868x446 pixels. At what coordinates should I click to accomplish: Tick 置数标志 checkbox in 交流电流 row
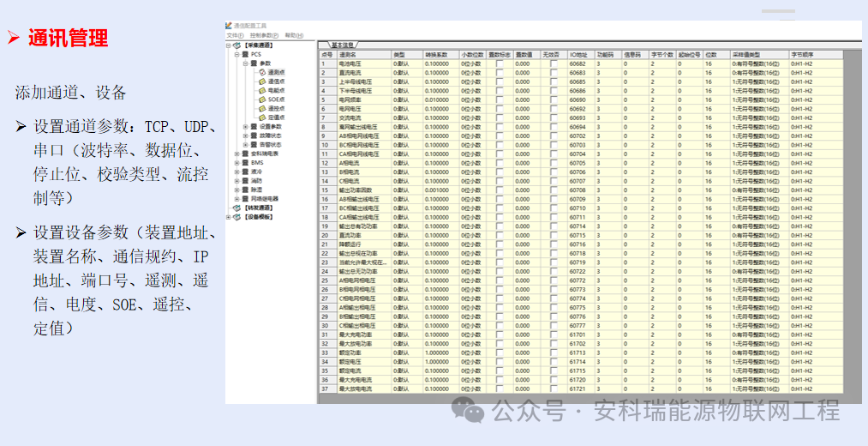(x=500, y=118)
